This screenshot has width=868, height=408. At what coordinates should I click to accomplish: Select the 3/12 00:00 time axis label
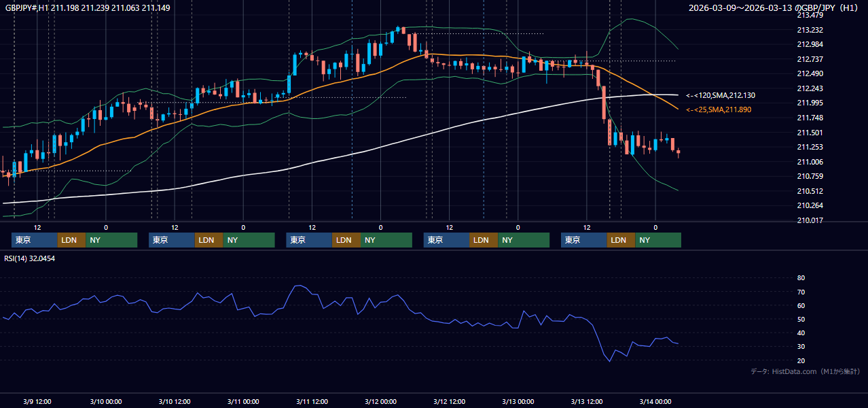(380, 401)
